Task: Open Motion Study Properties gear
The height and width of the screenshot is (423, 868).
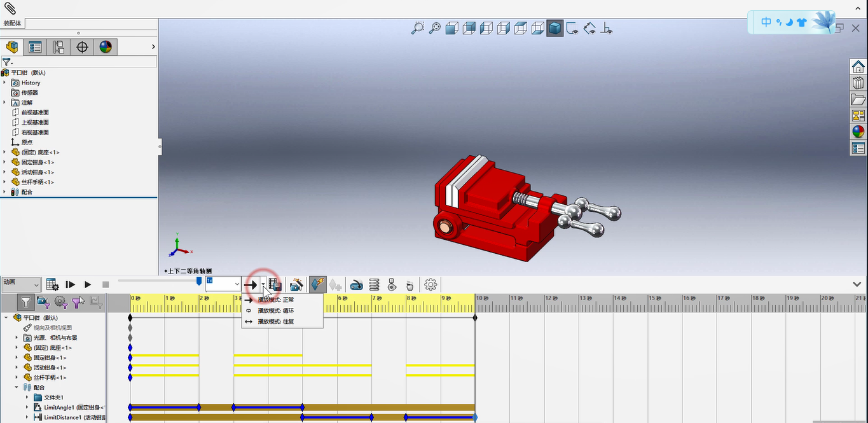Action: pyautogui.click(x=431, y=284)
